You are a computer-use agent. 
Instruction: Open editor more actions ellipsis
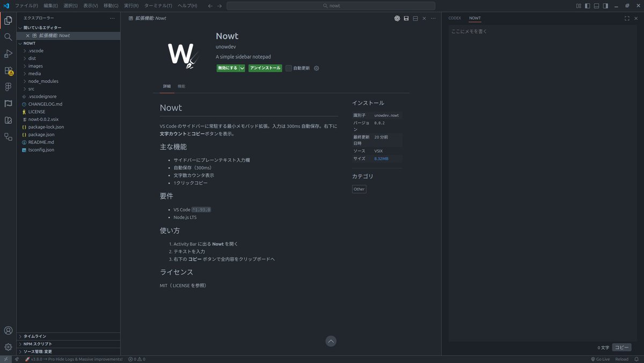click(433, 18)
